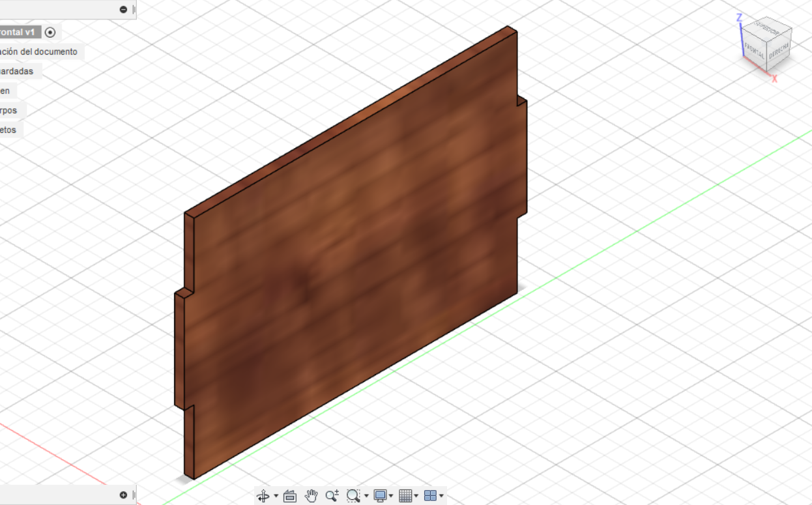Select the Origen node in the browser tree
Screen dimensions: 812x505
pyautogui.click(x=5, y=91)
